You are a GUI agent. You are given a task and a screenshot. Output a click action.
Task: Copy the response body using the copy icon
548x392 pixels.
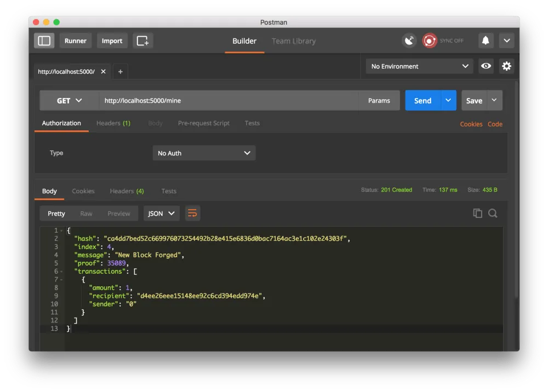[x=477, y=213]
